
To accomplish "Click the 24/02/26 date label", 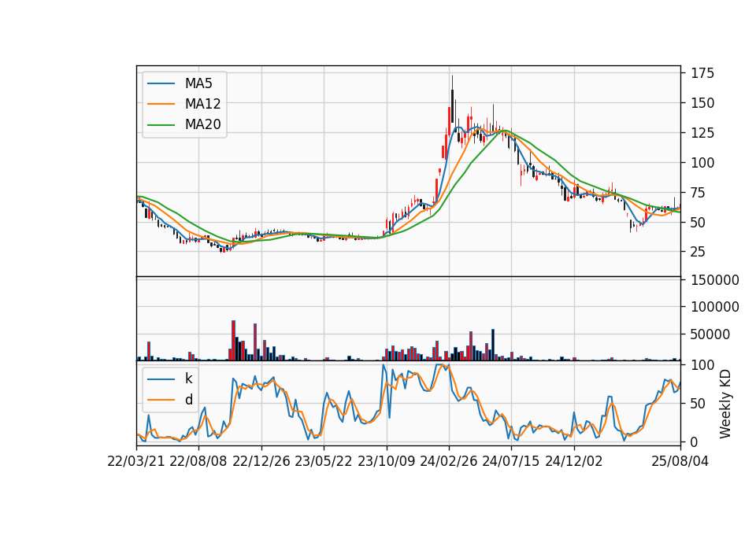I will 449,461.
